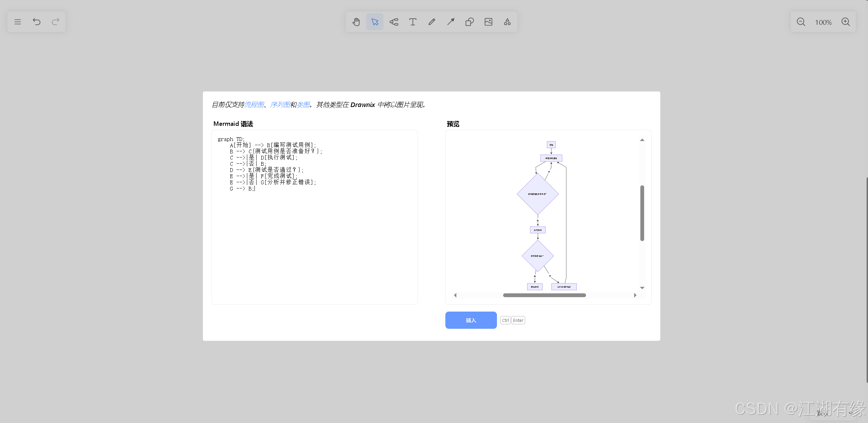Zoom in with the plus magnifier

point(846,21)
